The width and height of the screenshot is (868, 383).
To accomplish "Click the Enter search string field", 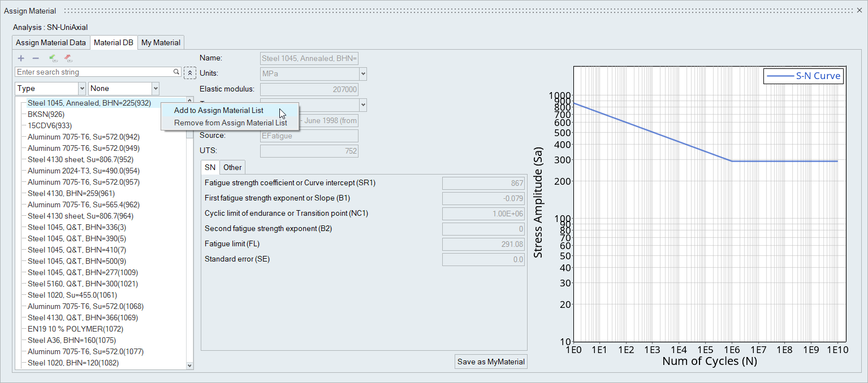I will (93, 72).
